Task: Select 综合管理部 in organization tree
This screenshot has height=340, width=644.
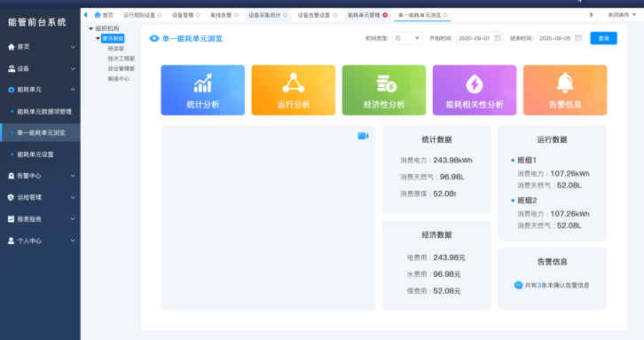Action: coord(122,68)
